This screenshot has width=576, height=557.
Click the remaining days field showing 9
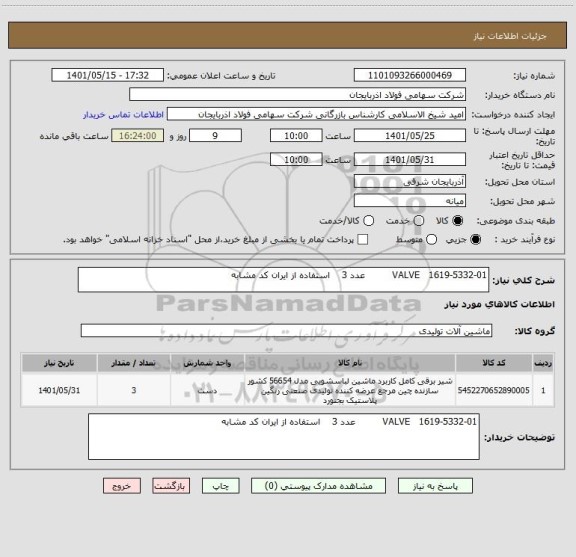215,136
